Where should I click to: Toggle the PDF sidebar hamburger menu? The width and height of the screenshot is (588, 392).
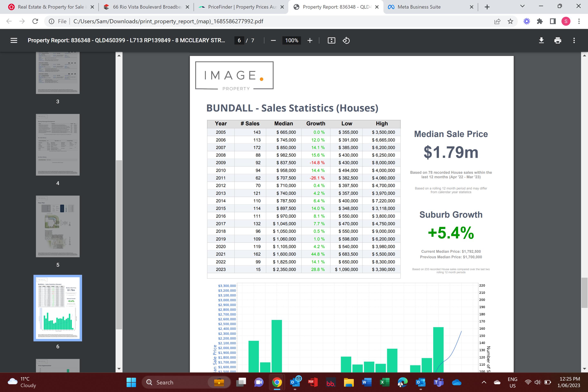coord(14,40)
